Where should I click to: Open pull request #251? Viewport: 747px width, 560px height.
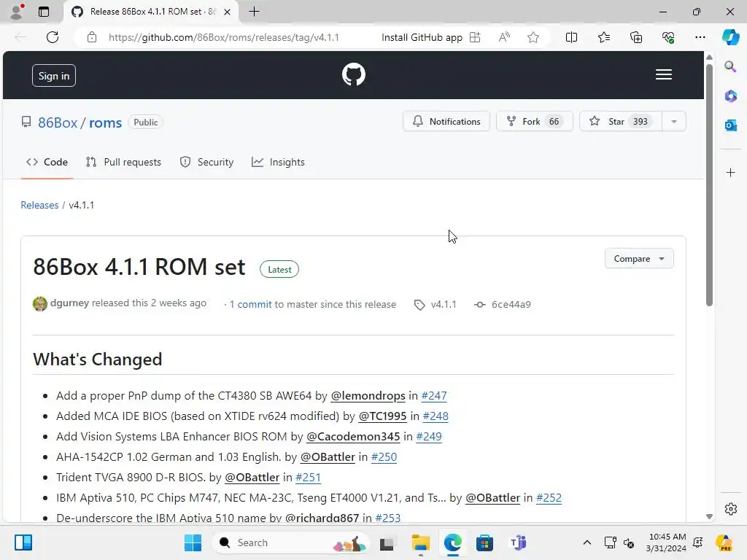309,478
